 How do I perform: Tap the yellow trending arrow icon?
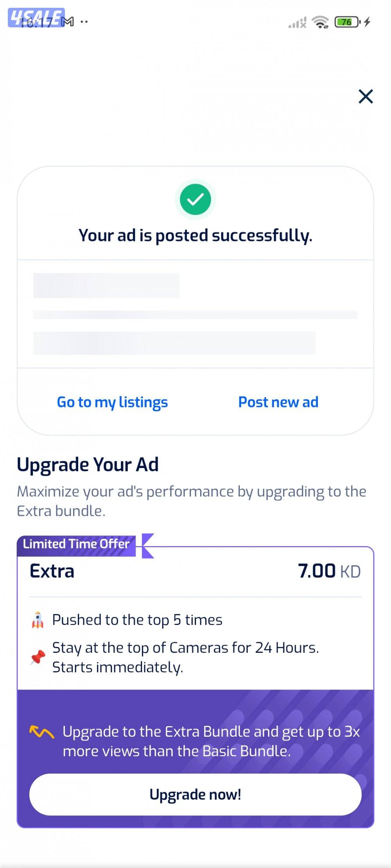pos(42,732)
